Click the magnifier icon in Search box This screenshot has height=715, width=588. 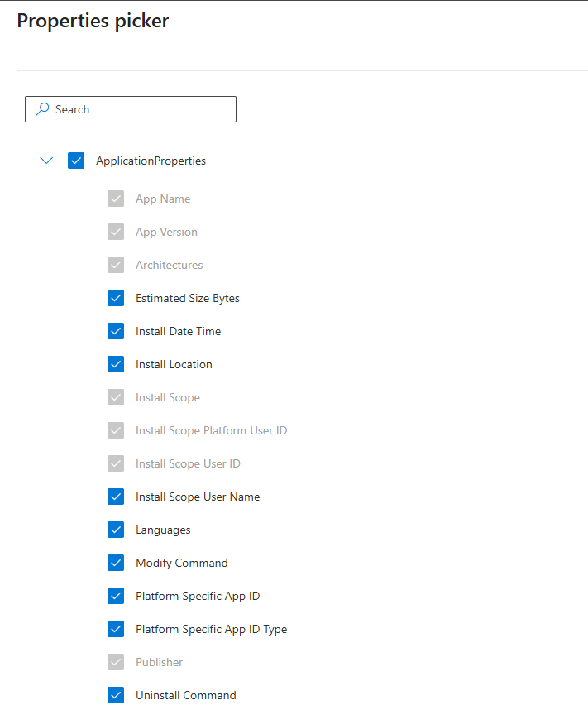[x=42, y=109]
